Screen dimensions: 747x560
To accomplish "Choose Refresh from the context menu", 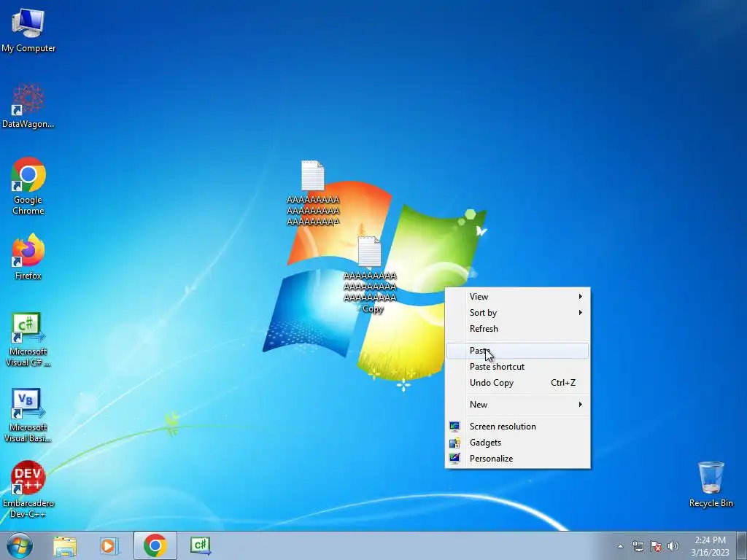I will 517,329.
